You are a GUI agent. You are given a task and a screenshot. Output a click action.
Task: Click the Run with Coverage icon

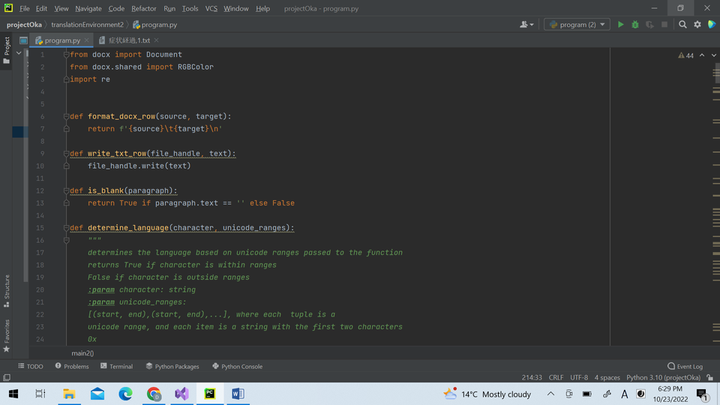(x=648, y=24)
